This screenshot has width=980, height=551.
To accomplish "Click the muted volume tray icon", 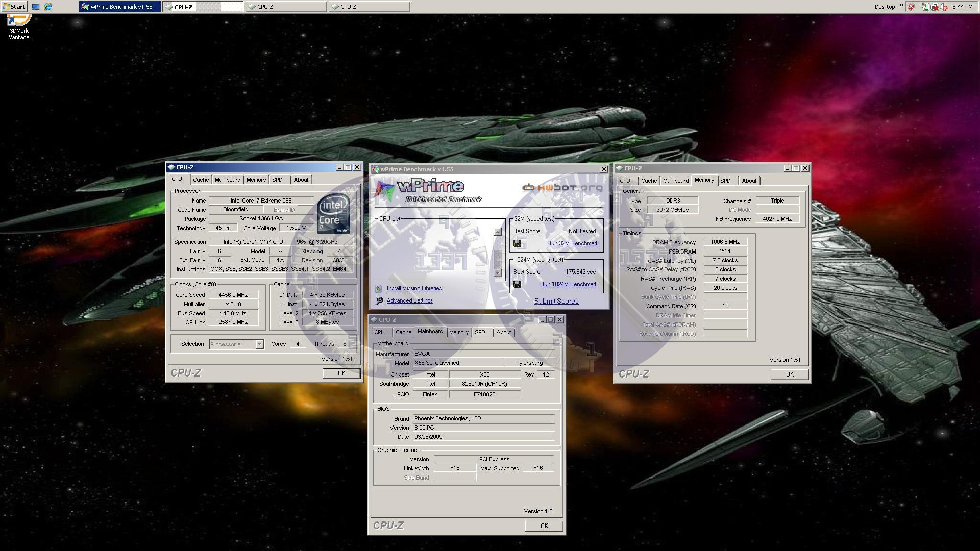I will (x=943, y=7).
